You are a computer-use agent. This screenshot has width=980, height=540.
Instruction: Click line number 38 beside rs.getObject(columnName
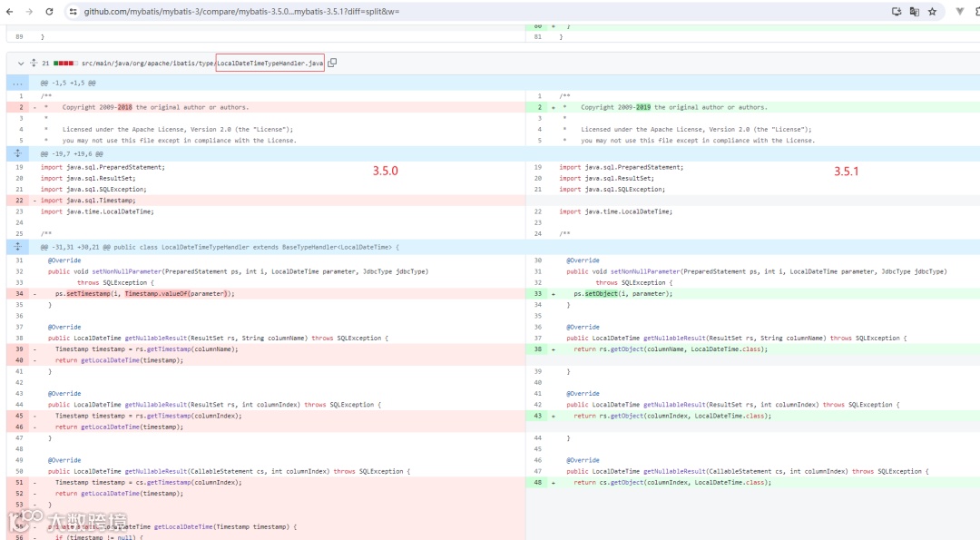[x=537, y=349]
